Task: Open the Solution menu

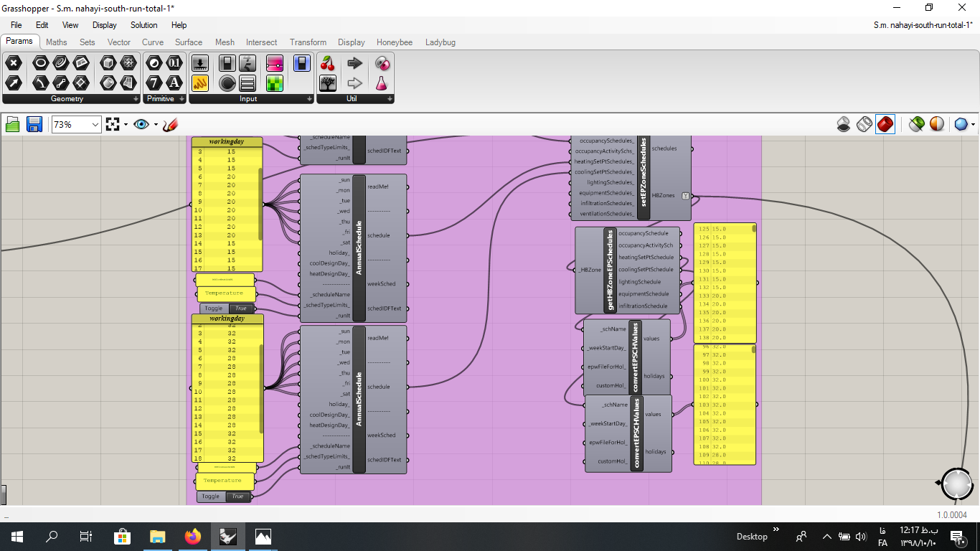Action: pos(143,25)
